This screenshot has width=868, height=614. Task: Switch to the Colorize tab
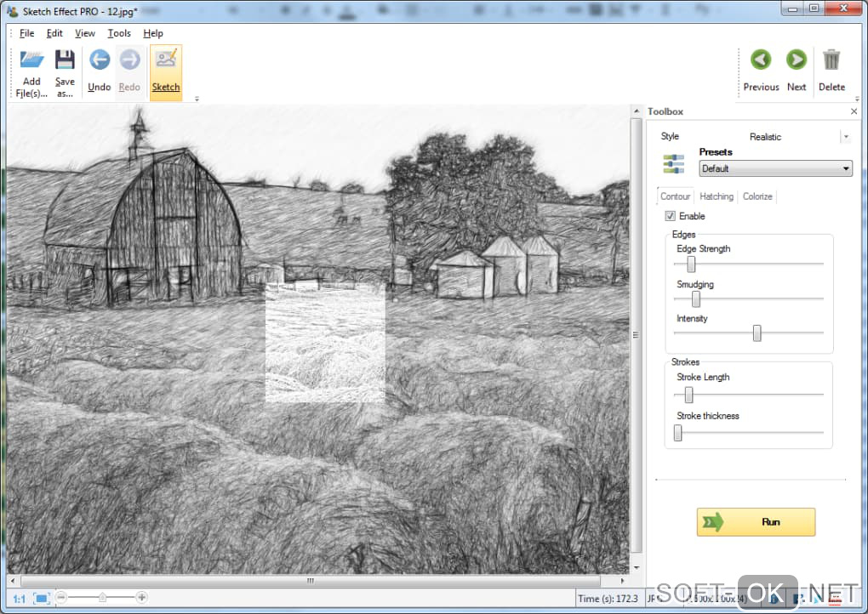tap(757, 196)
